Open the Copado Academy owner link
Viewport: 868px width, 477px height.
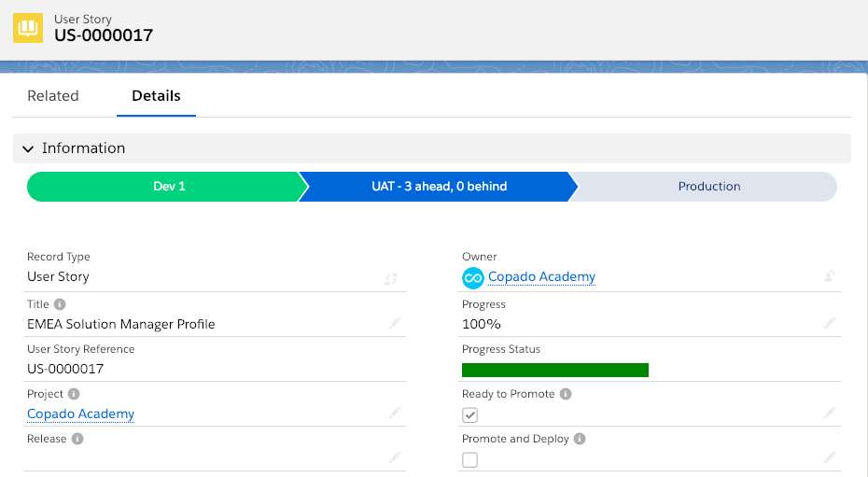coord(541,276)
